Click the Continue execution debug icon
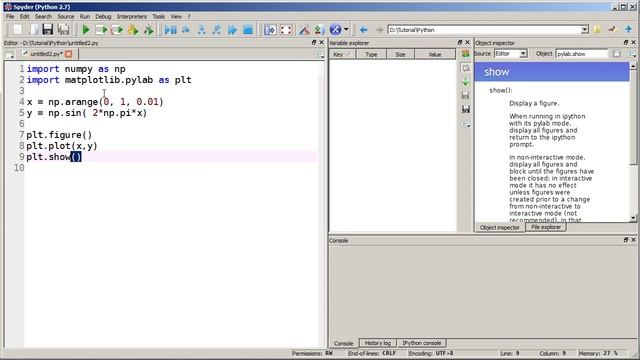Viewport: 640px width, 360px height. click(232, 29)
